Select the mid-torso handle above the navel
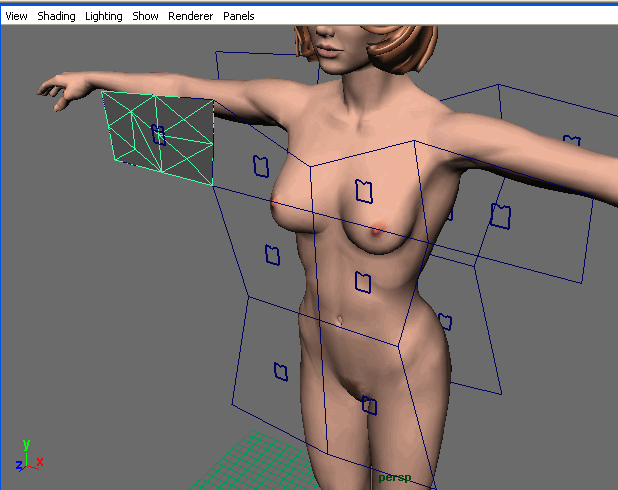 364,283
